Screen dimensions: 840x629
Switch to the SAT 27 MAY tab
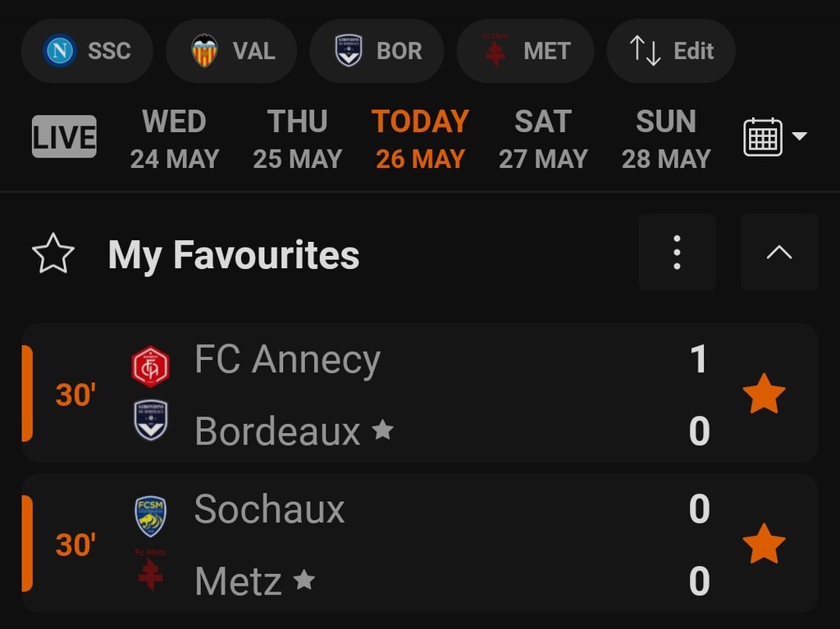tap(543, 139)
